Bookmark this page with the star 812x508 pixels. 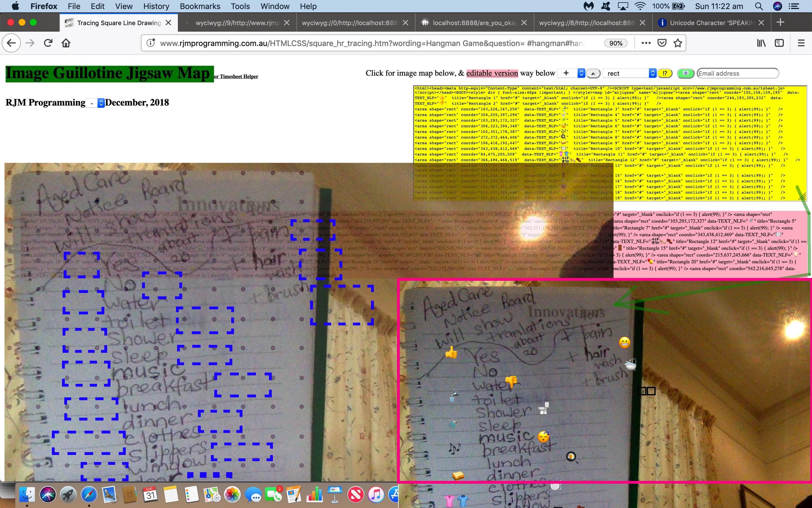coord(678,43)
